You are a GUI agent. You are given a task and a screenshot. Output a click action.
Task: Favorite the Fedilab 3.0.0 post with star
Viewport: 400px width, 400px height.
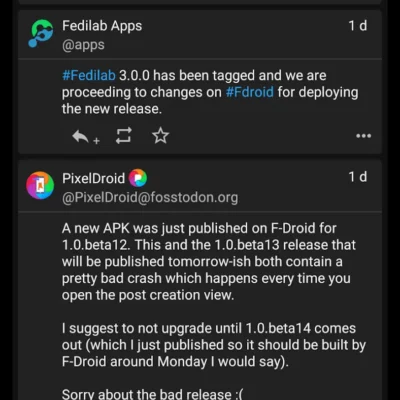pos(160,136)
